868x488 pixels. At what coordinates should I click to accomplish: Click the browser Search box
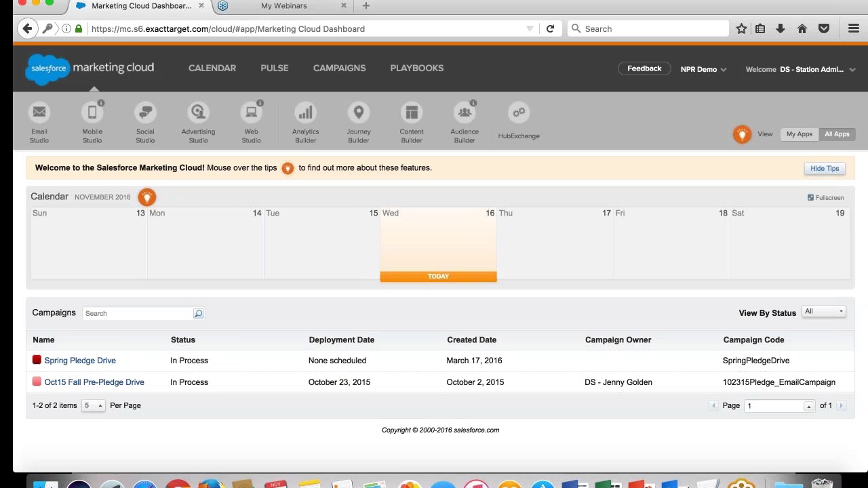pos(648,28)
